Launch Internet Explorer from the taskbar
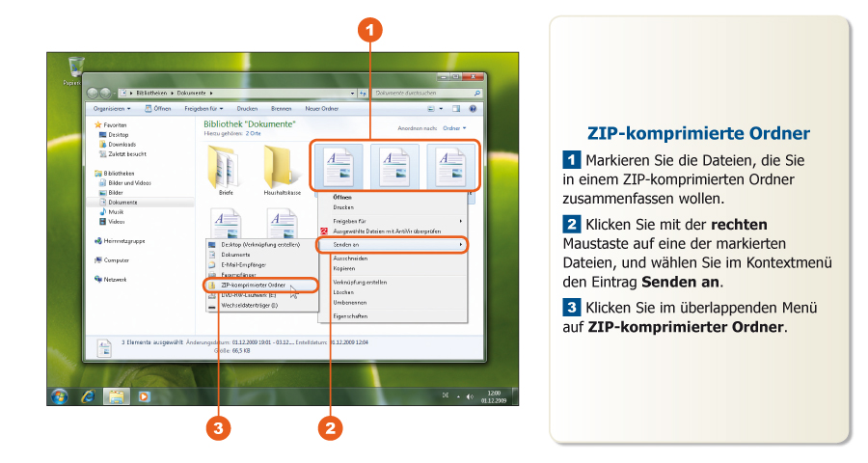The width and height of the screenshot is (868, 463). pyautogui.click(x=89, y=395)
